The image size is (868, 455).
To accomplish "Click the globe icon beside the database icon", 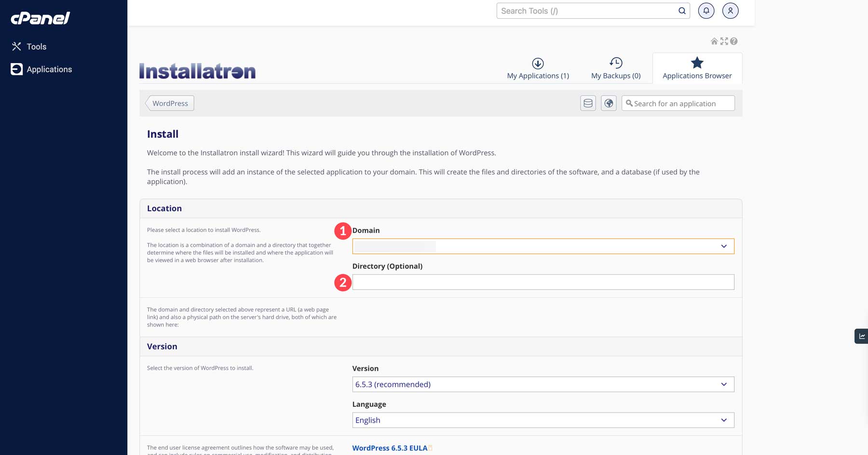I will click(x=609, y=103).
